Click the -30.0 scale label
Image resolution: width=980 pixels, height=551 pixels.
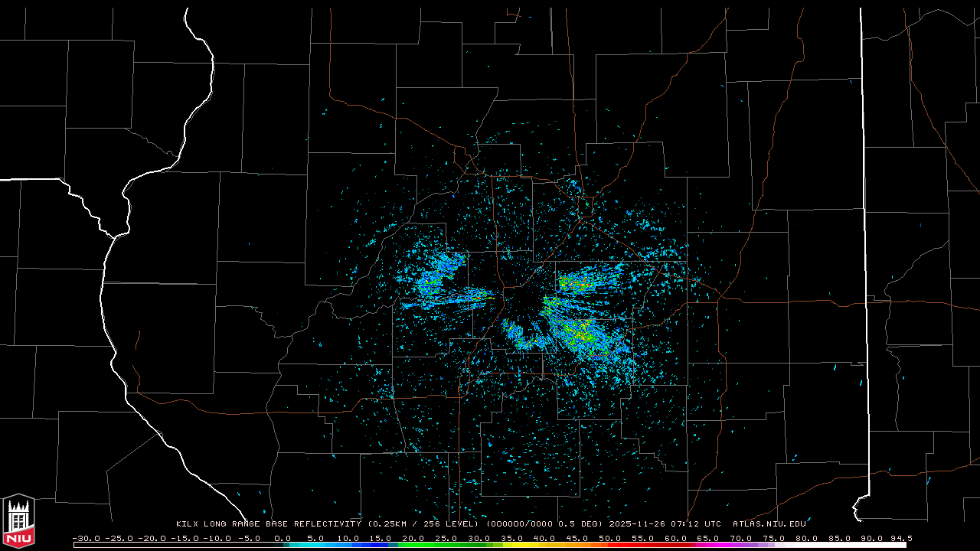point(87,539)
